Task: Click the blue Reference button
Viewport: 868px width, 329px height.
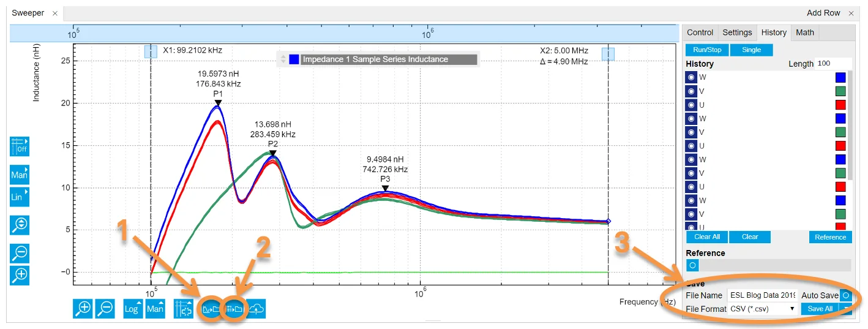Action: [x=831, y=237]
